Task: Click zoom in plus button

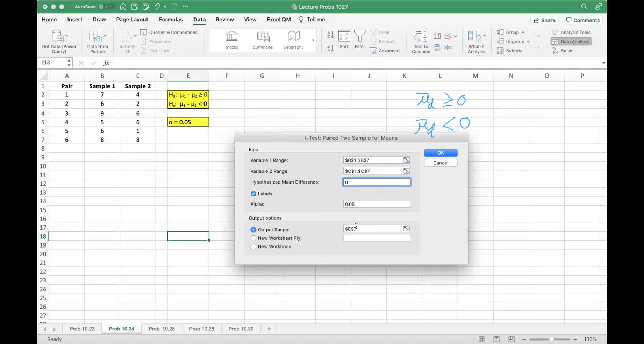Action: coord(575,339)
